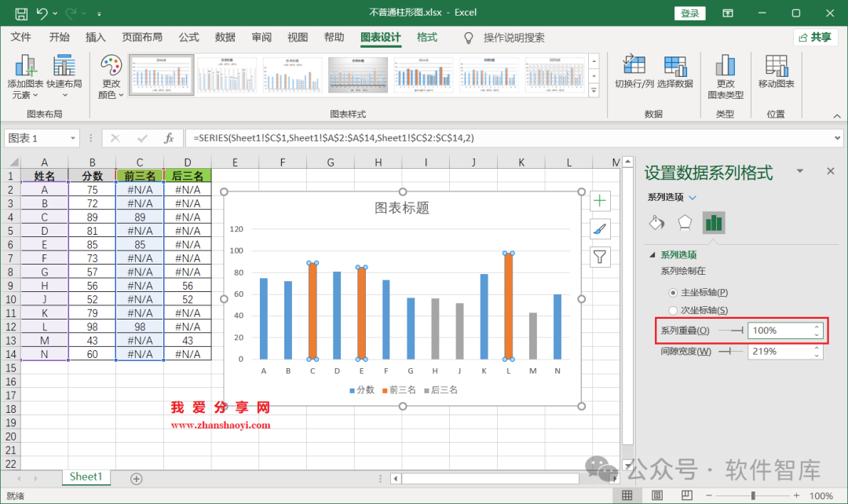The height and width of the screenshot is (504, 848).
Task: Close the Format Data Series pane
Action: pyautogui.click(x=831, y=171)
